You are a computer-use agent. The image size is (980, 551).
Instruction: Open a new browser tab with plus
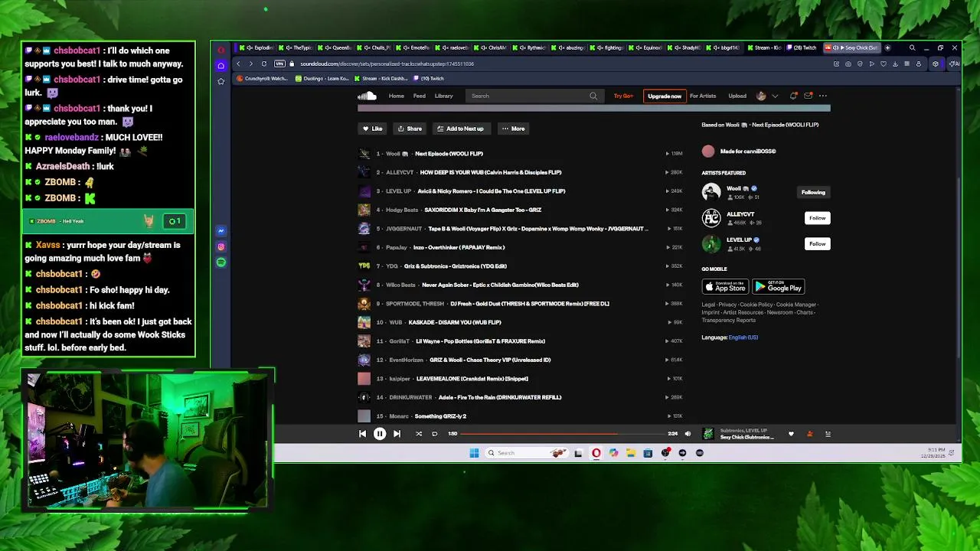[x=887, y=47]
